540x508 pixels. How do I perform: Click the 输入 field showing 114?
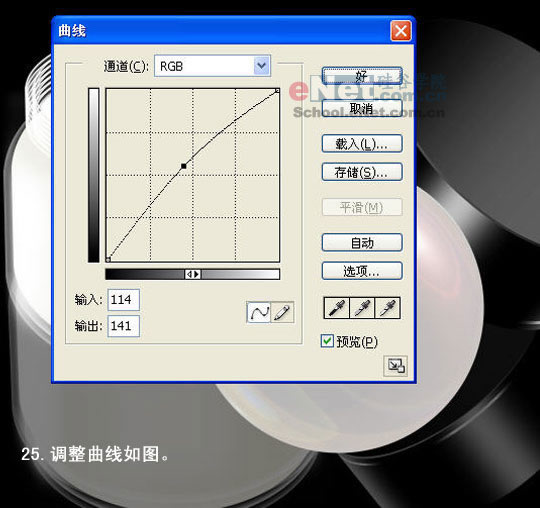124,300
